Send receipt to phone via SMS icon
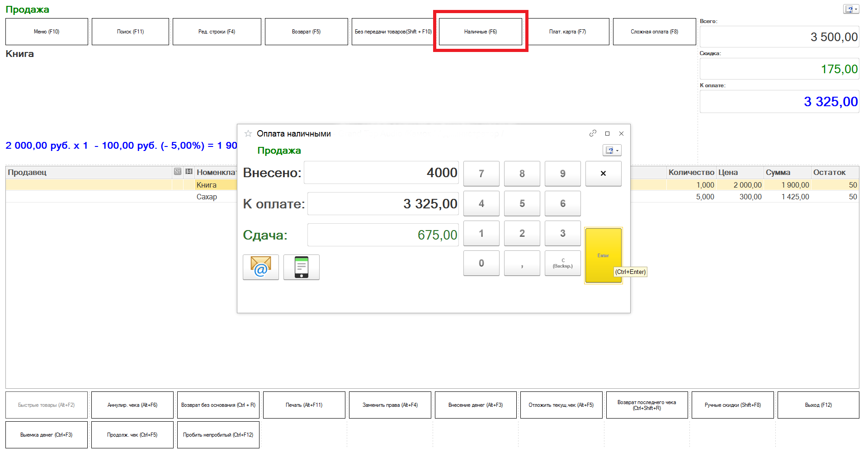The width and height of the screenshot is (868, 452). pyautogui.click(x=302, y=267)
